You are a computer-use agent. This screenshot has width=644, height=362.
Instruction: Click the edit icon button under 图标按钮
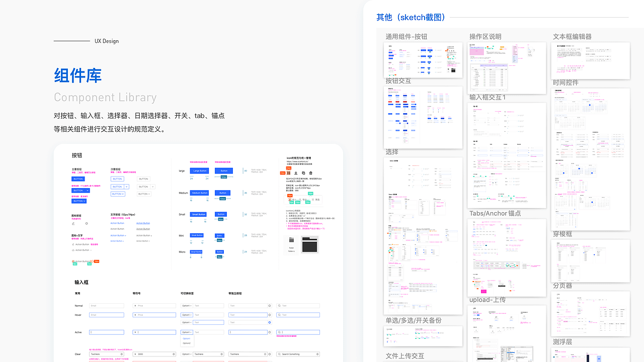click(x=73, y=223)
